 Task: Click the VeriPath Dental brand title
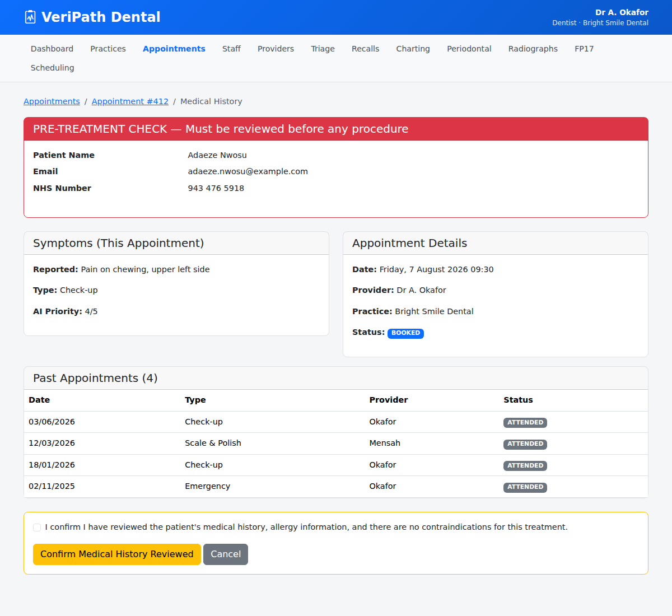(x=101, y=17)
